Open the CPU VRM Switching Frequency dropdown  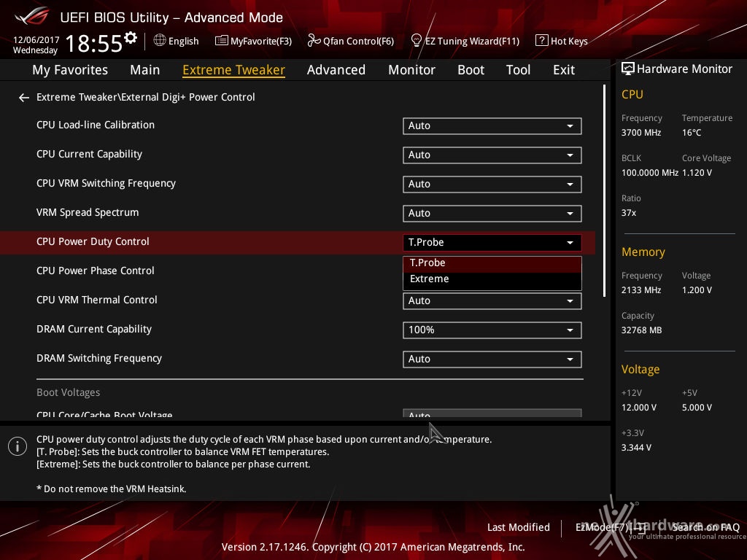(492, 184)
